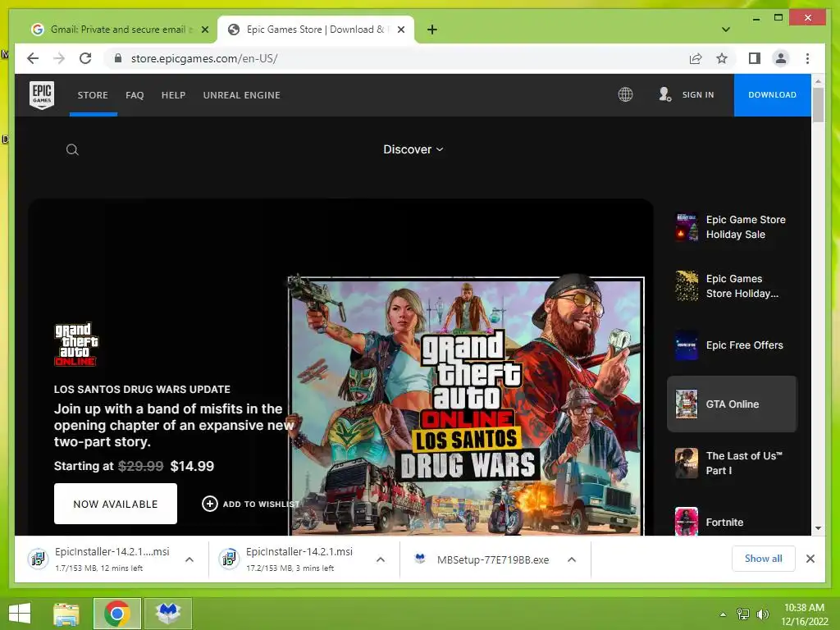Reload the Epic Games Store page
This screenshot has width=840, height=630.
tap(85, 58)
